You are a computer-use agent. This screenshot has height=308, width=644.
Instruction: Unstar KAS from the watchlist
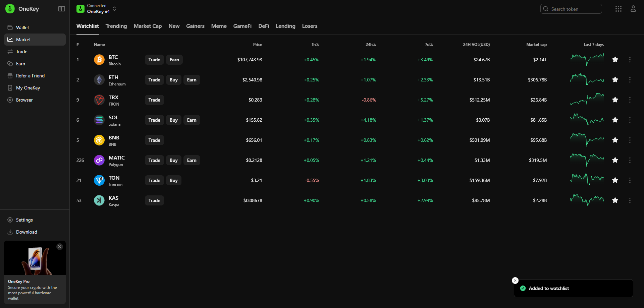tap(615, 200)
